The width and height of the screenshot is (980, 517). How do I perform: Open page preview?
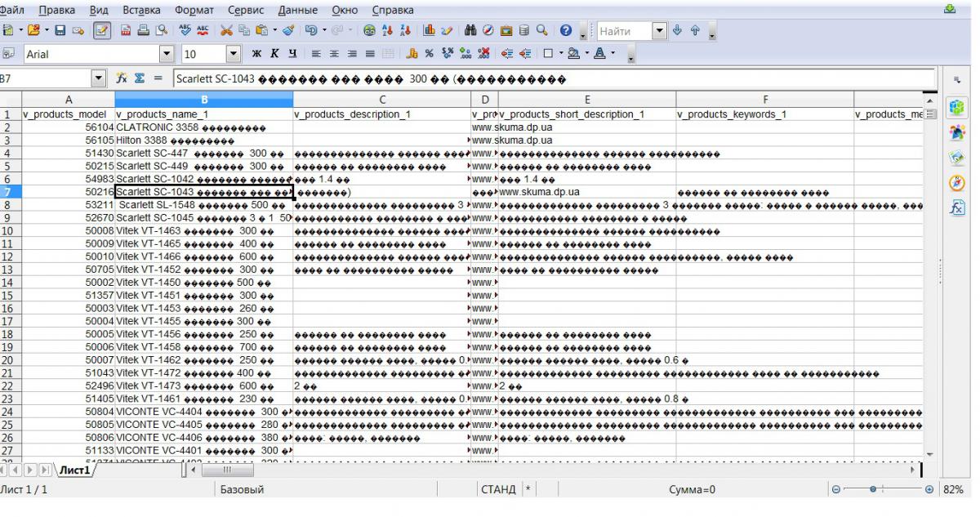(x=161, y=32)
